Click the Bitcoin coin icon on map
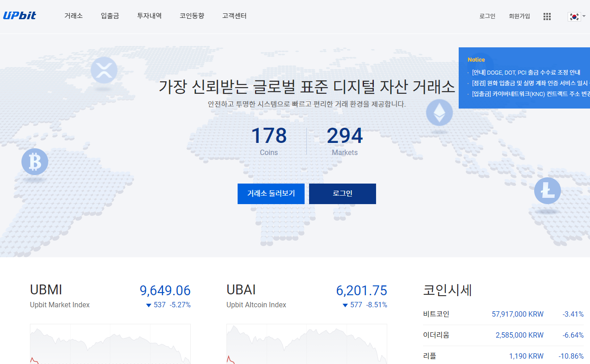The height and width of the screenshot is (364, 590). (35, 162)
